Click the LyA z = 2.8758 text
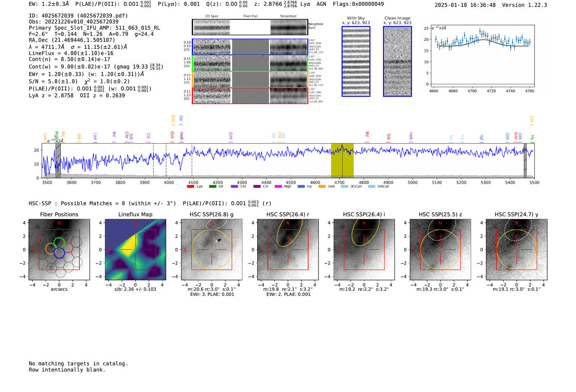The height and width of the screenshot is (392, 576). click(51, 95)
